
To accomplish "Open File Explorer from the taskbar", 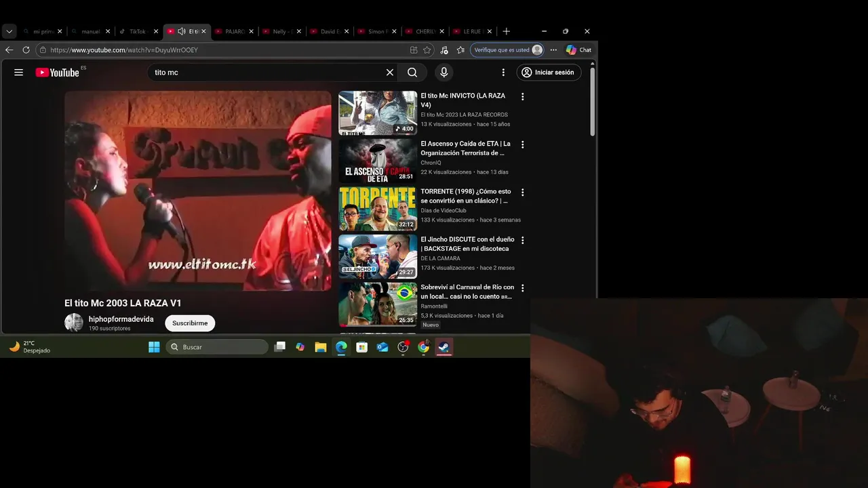I will tap(321, 347).
